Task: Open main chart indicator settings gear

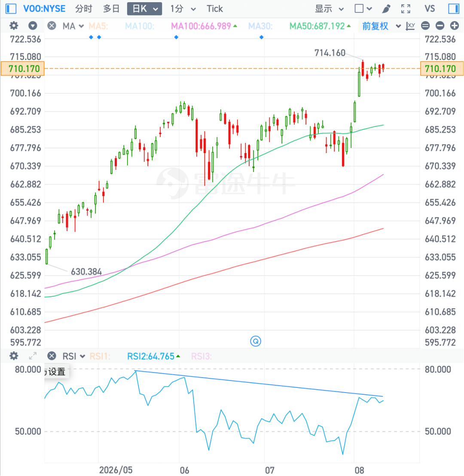Action: [14, 26]
